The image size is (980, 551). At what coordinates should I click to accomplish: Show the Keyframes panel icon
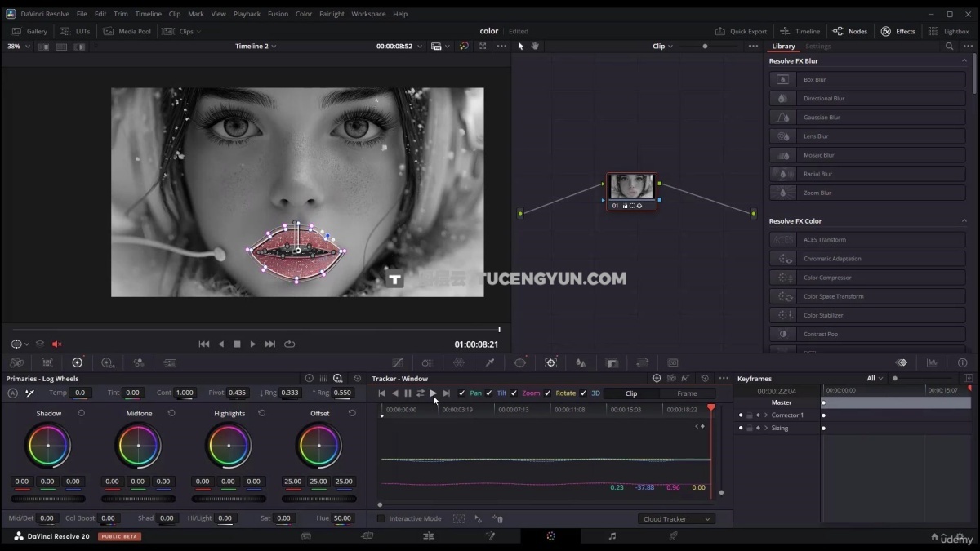[x=902, y=362]
